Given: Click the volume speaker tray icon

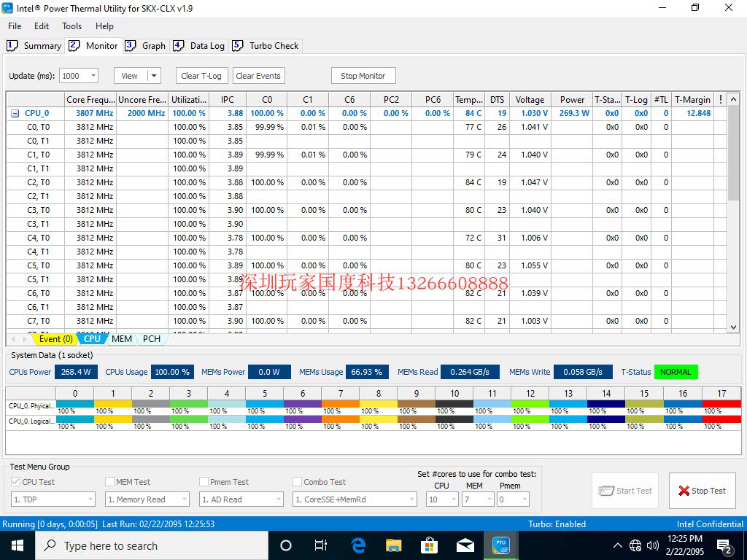Looking at the screenshot, I should click(x=653, y=545).
